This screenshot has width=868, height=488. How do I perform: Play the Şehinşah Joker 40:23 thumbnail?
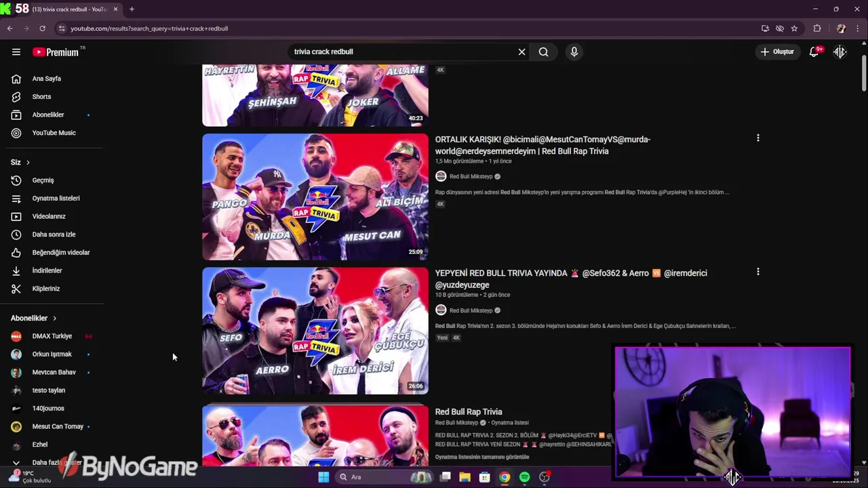pos(315,96)
